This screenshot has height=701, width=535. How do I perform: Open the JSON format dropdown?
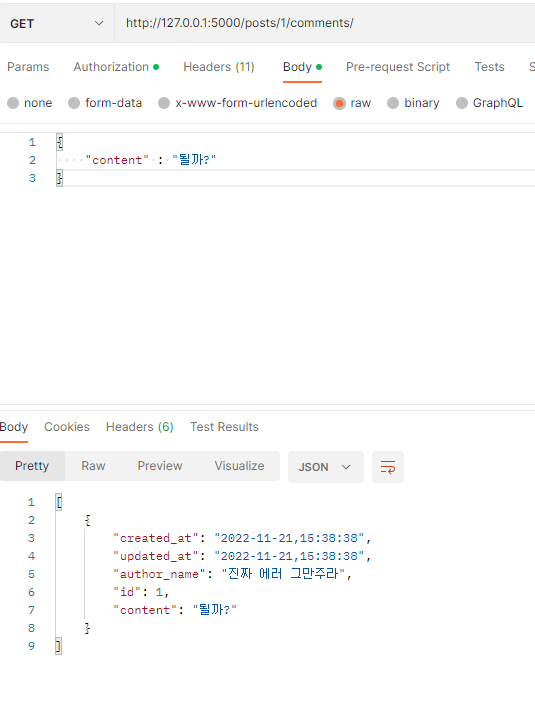coord(325,467)
